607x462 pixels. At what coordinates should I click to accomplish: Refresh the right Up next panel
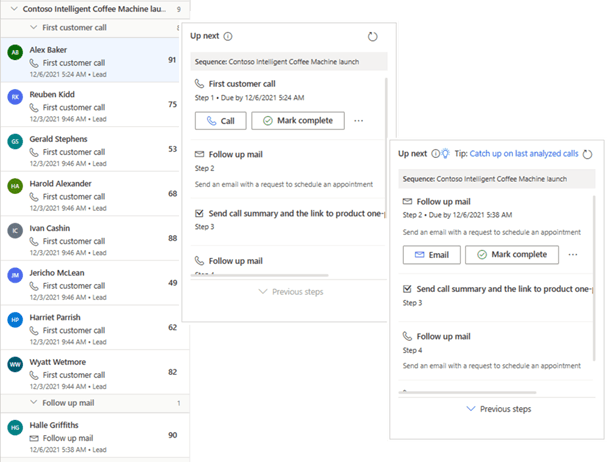coord(588,154)
